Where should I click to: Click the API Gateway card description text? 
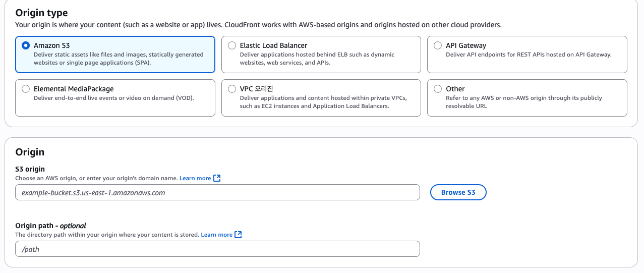[528, 54]
